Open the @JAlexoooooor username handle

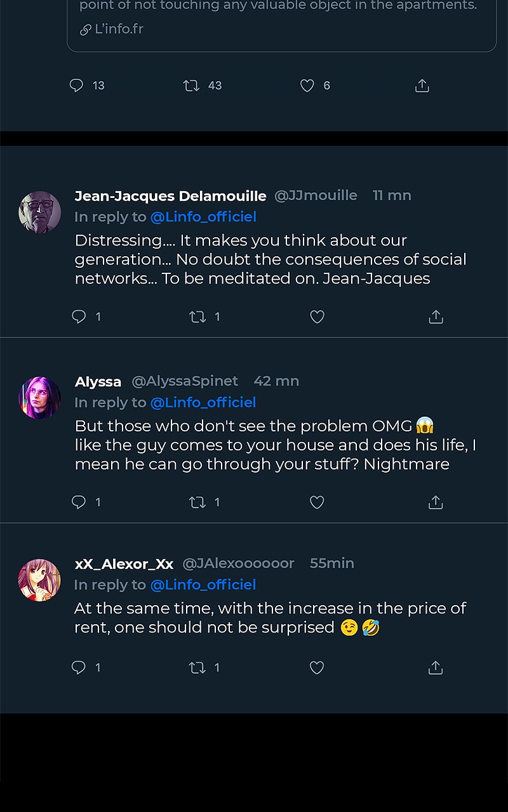coord(238,563)
